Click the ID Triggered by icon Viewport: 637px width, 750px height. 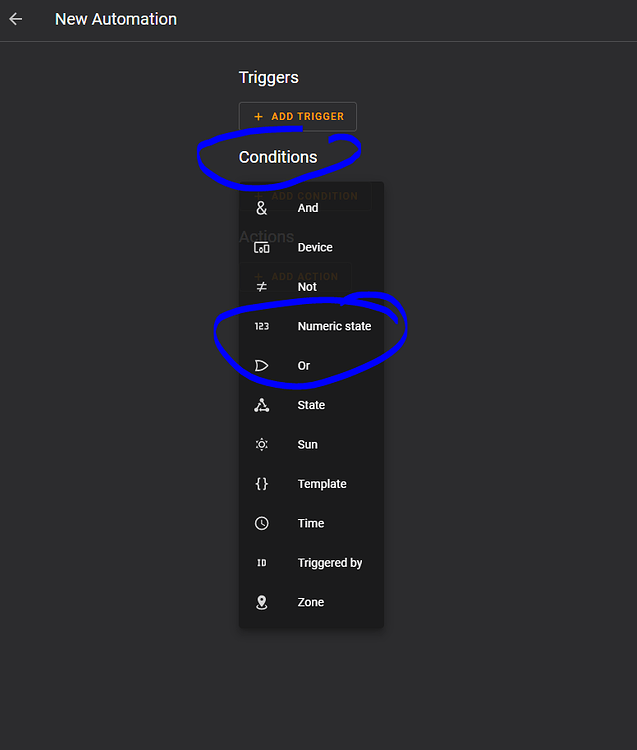[x=262, y=563]
